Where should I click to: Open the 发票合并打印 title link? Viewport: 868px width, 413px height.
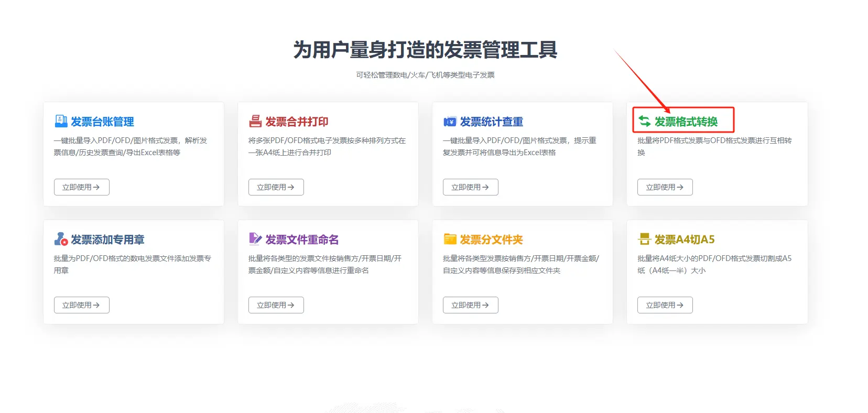tap(297, 122)
